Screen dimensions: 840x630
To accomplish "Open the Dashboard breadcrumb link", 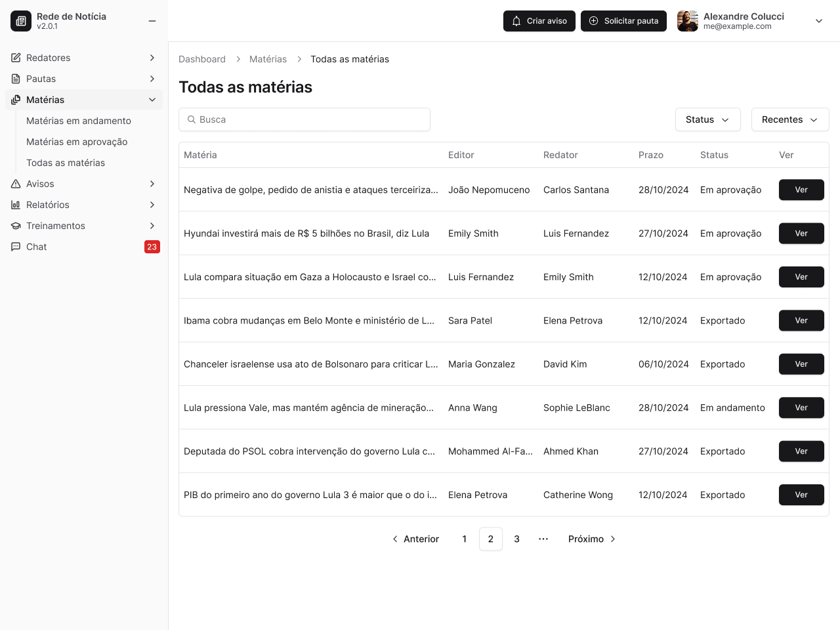I will click(x=202, y=59).
